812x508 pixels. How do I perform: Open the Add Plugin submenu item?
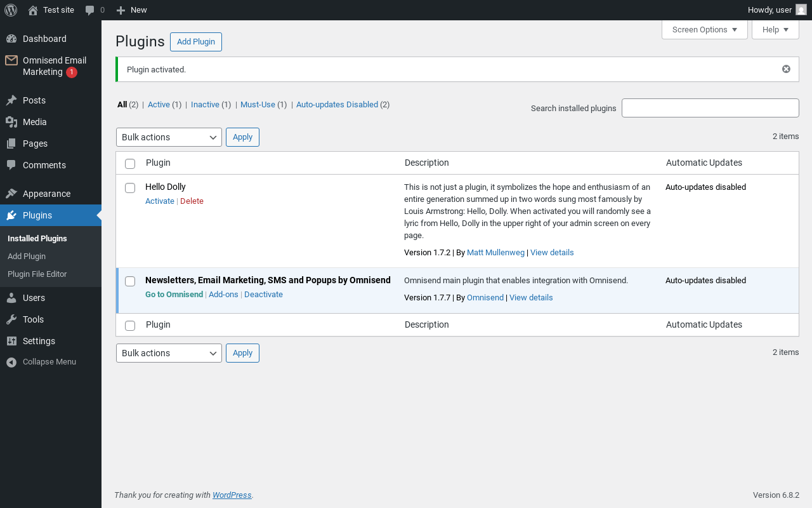[27, 257]
